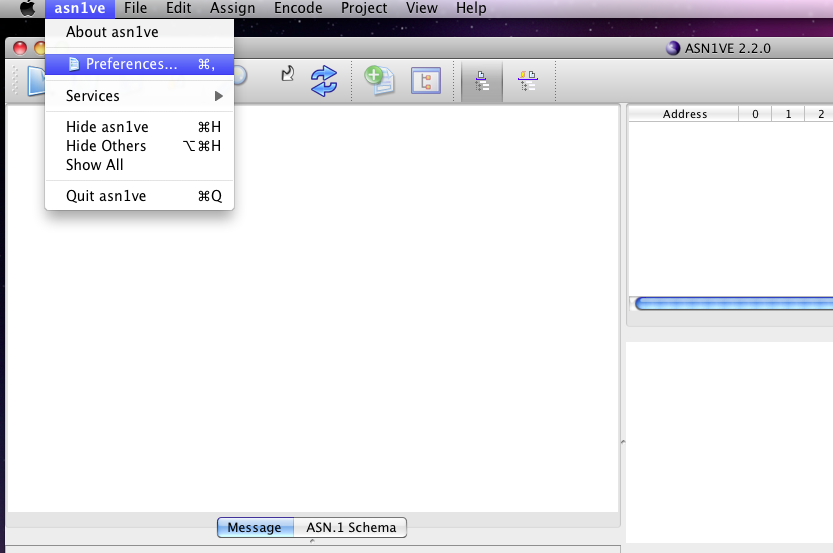Choose Hide asn1ve in the menu
Screen dimensions: 833x553
[107, 127]
